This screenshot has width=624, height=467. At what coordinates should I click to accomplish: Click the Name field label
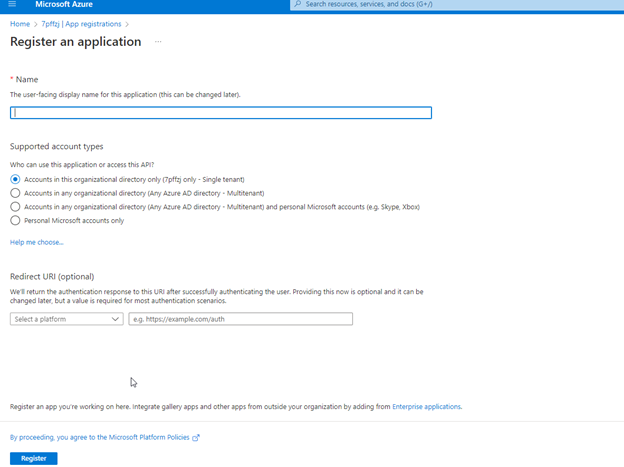(x=27, y=80)
